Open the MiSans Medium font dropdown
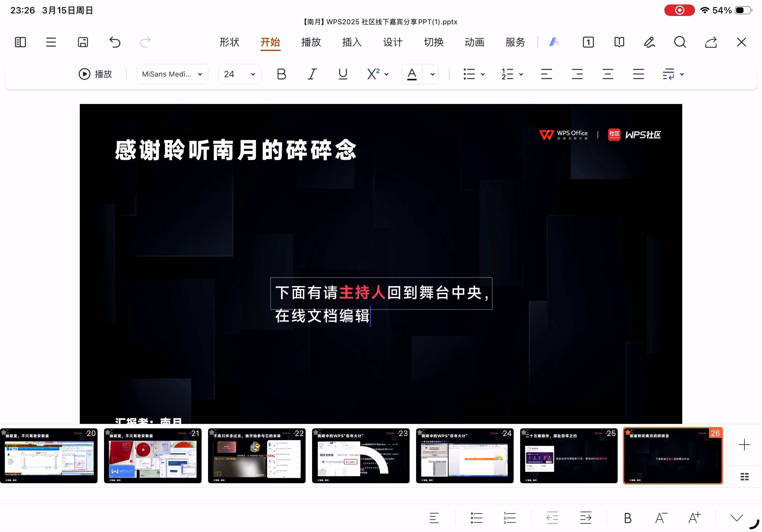 point(172,74)
